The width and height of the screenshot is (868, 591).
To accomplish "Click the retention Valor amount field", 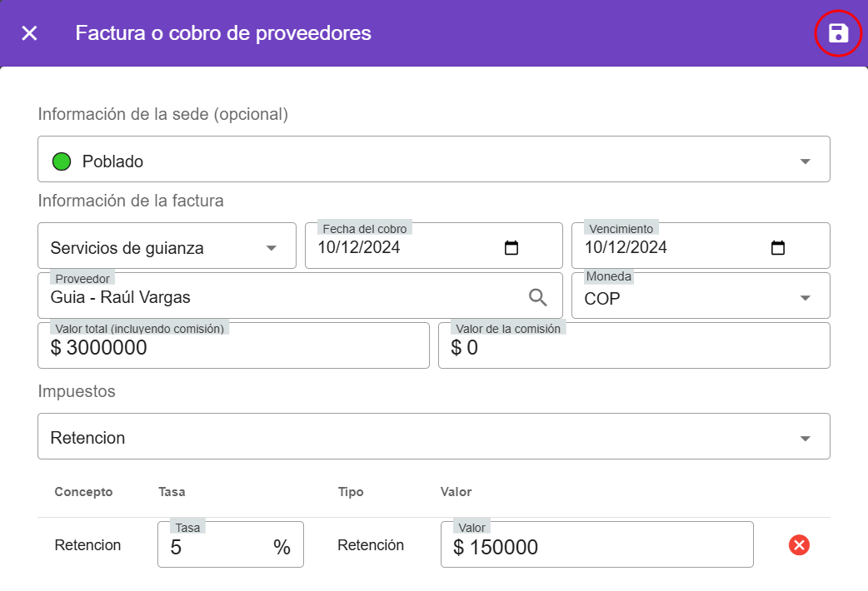I will 596,547.
